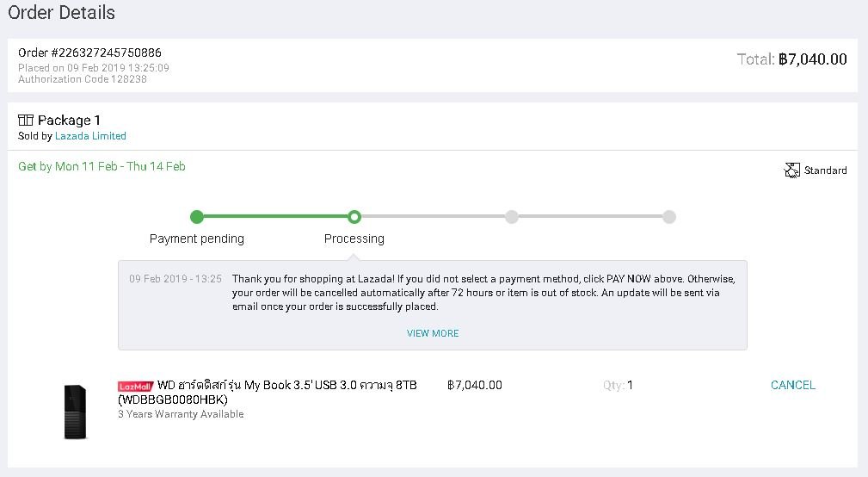Screen dimensions: 868x477
Task: Expand tracking messages with VIEW MORE
Action: pyautogui.click(x=433, y=333)
